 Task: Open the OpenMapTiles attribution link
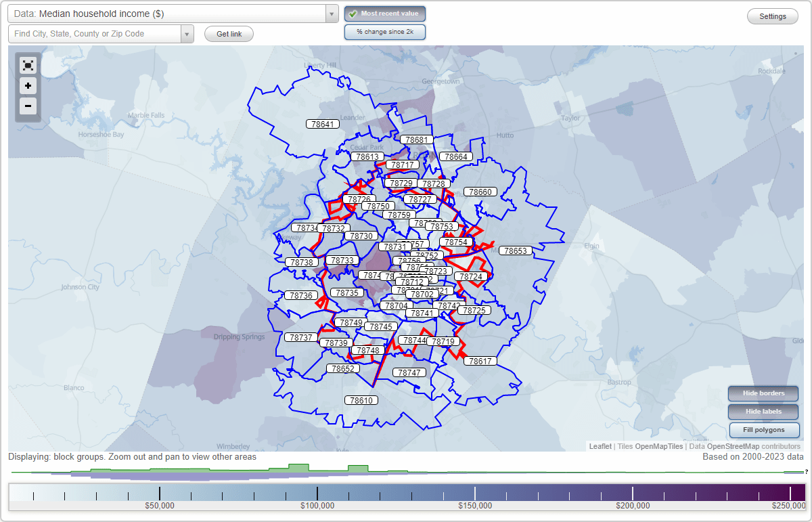[x=659, y=446]
